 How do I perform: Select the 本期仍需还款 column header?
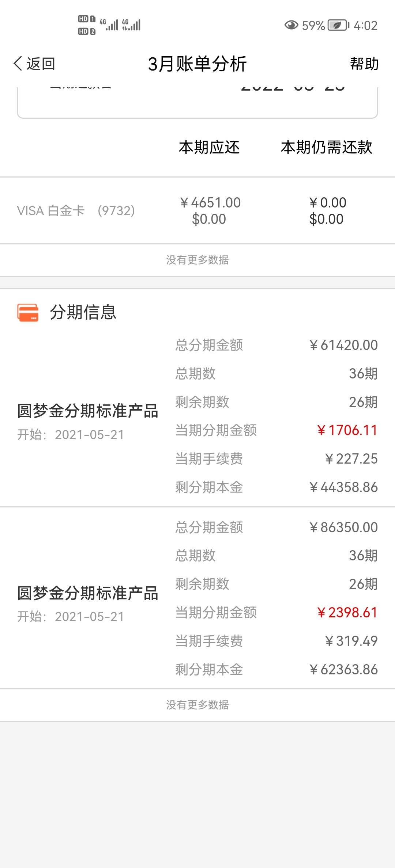(326, 147)
